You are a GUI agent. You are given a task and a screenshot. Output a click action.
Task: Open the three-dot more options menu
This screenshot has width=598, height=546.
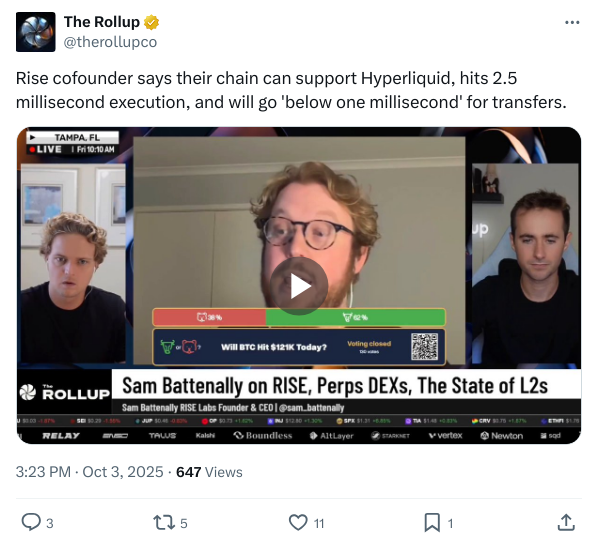tap(572, 22)
